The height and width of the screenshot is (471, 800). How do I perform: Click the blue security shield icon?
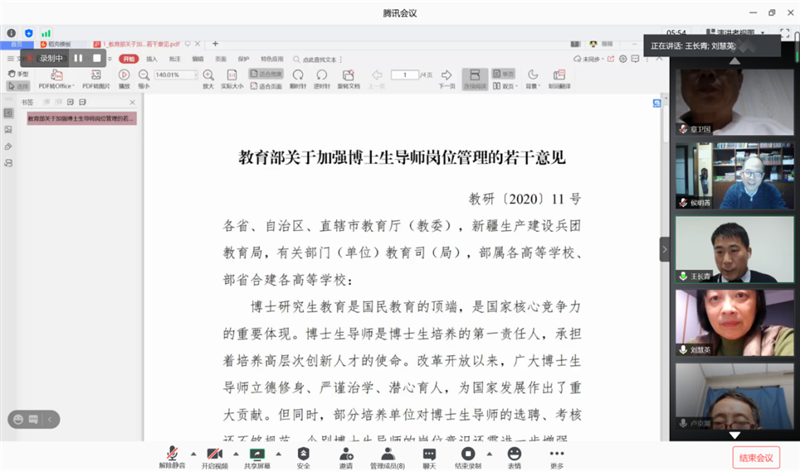29,33
